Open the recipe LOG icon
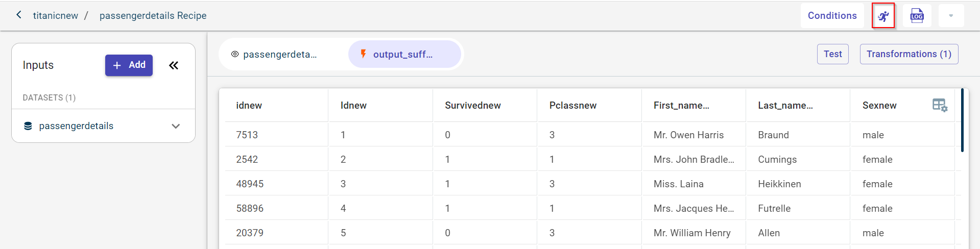 (917, 16)
